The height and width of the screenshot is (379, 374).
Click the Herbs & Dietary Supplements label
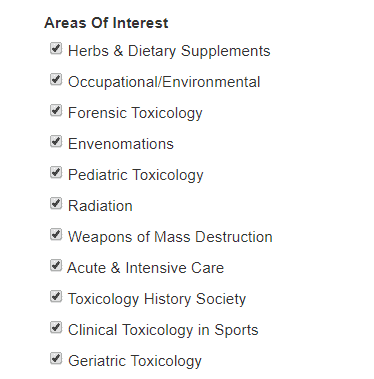pyautogui.click(x=169, y=51)
